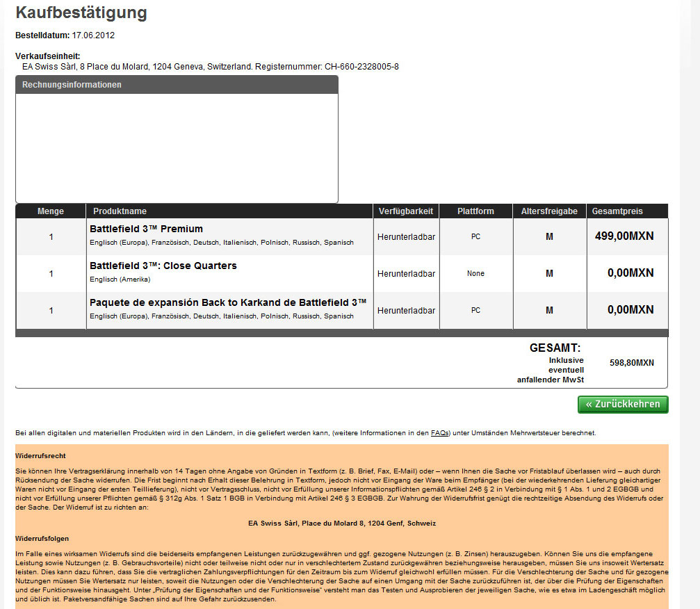The height and width of the screenshot is (609, 700).
Task: Click the green Zurückkehren button
Action: [623, 404]
